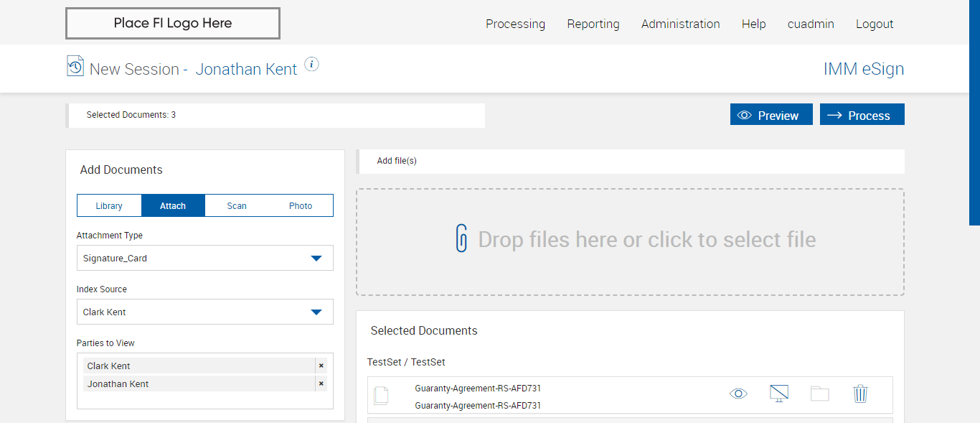This screenshot has width=980, height=423.
Task: Click the folder icon on the Guaranty-Agreement row
Action: tap(819, 394)
